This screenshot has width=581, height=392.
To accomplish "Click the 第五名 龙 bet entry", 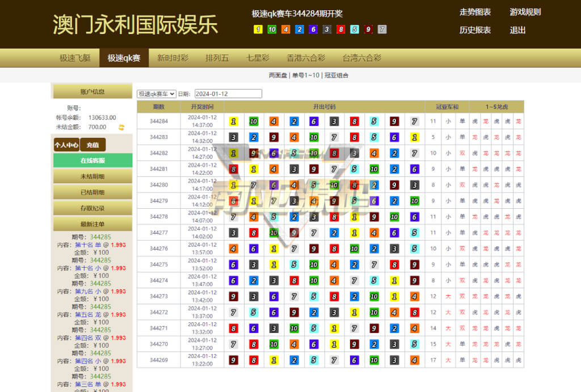I will (88, 314).
